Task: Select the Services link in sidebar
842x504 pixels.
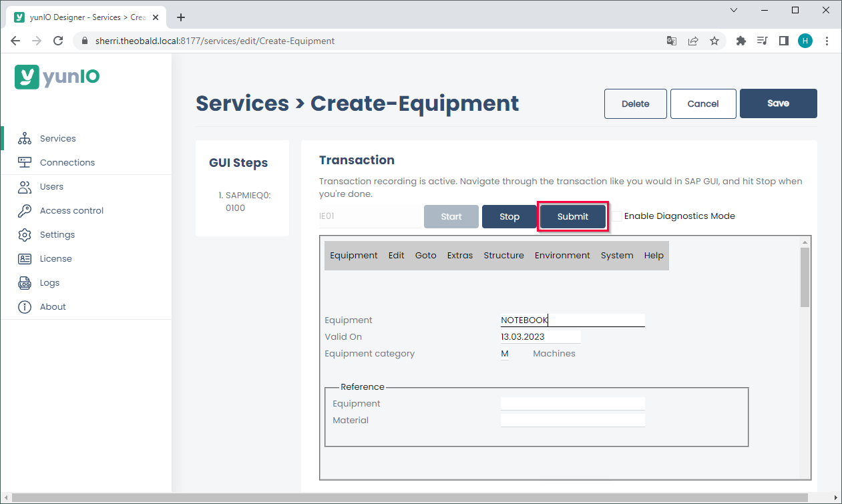Action: coord(58,139)
